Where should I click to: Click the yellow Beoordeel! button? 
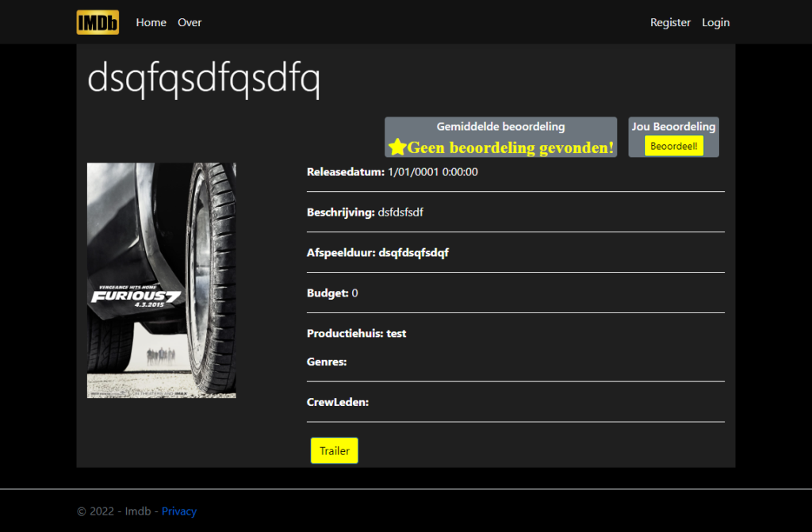click(x=674, y=146)
